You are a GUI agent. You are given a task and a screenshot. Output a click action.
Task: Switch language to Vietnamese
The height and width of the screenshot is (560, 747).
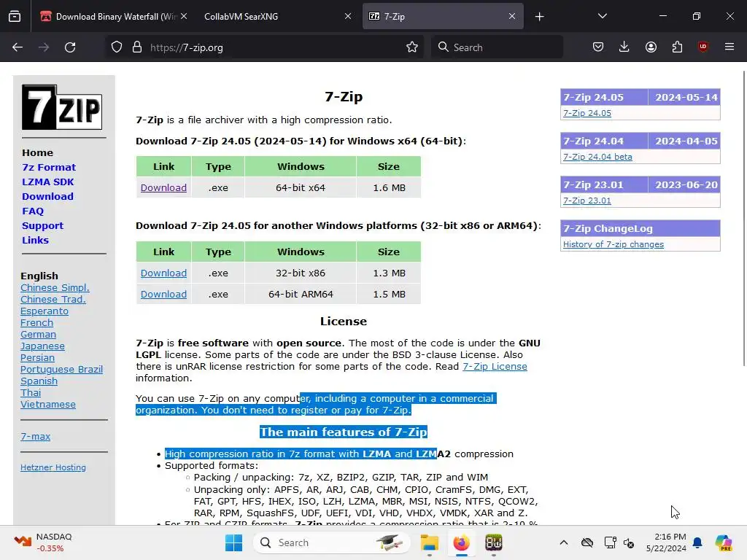(x=47, y=404)
